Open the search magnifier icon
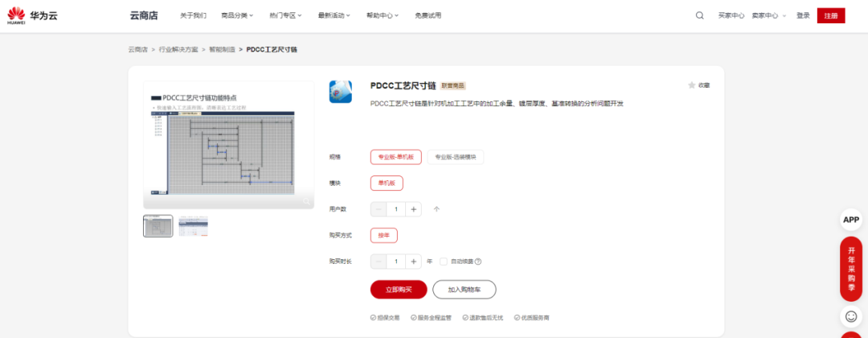The height and width of the screenshot is (338, 868). (700, 15)
